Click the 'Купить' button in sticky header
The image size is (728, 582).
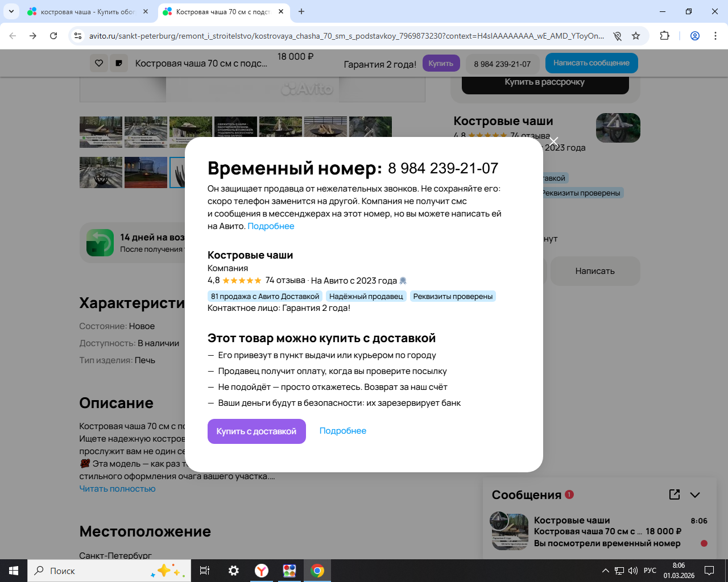(x=441, y=63)
